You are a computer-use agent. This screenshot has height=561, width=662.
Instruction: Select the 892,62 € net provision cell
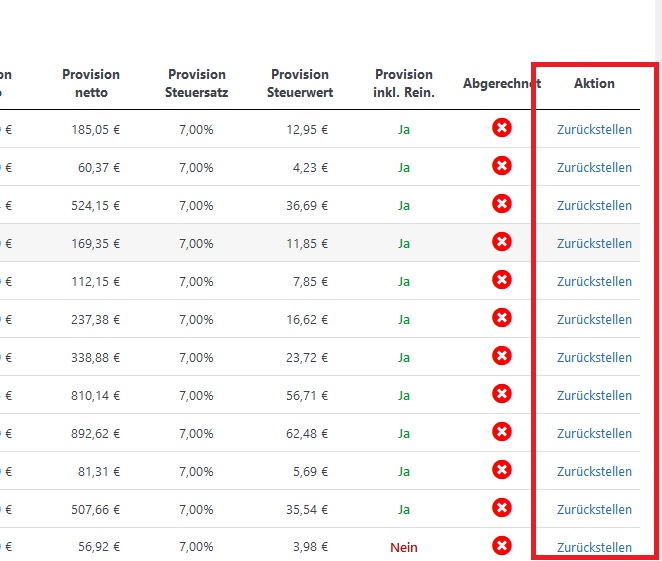coord(96,434)
